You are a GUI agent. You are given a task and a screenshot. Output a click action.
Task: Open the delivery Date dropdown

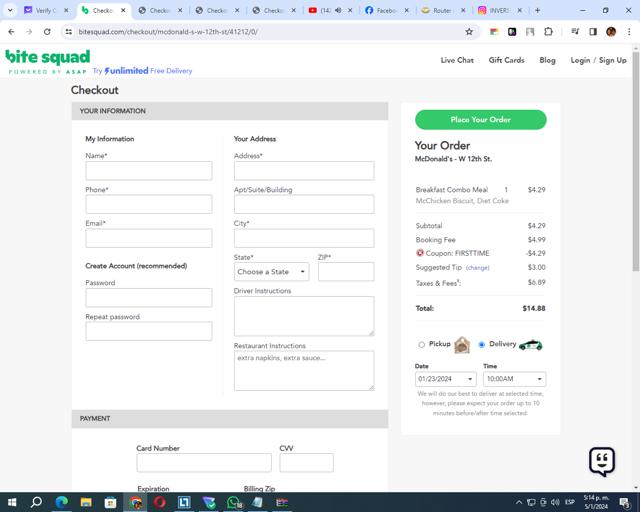445,379
